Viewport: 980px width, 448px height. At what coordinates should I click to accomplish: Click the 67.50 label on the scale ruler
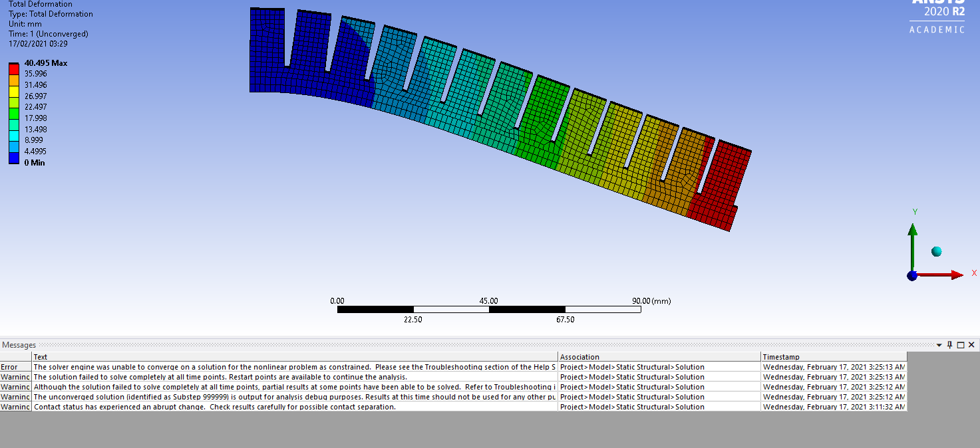click(x=565, y=320)
